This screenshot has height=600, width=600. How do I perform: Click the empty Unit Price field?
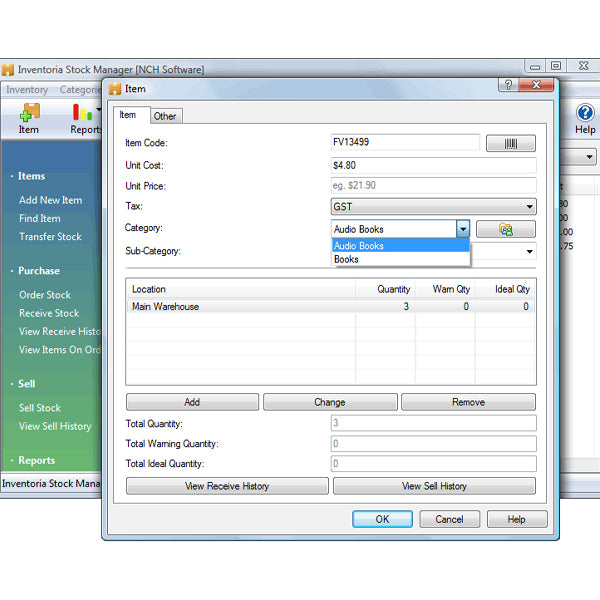tap(433, 186)
